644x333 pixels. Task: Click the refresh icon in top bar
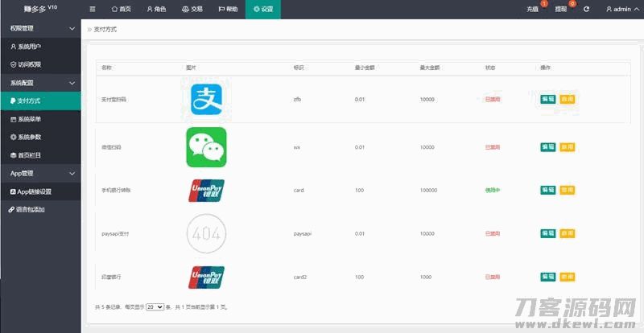point(587,9)
